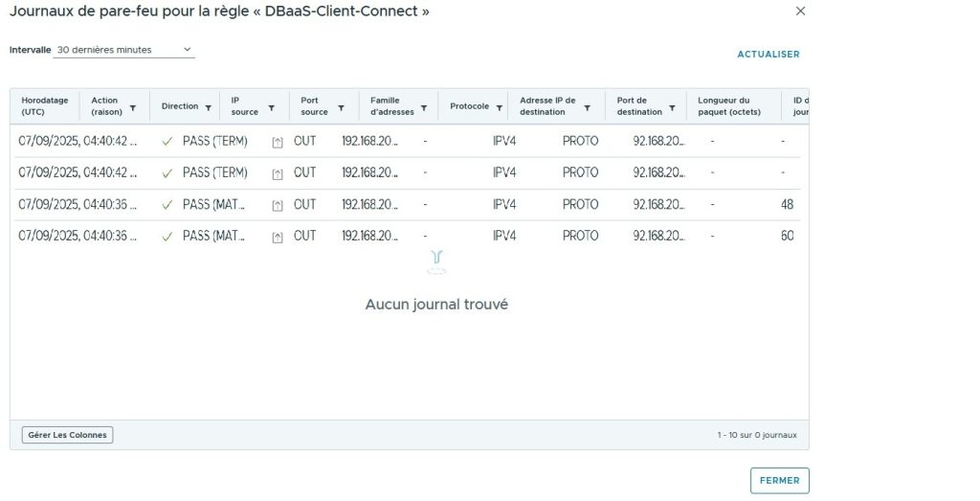Select the second log row timestamp
Image resolution: width=980 pixels, height=501 pixels.
pyautogui.click(x=78, y=173)
